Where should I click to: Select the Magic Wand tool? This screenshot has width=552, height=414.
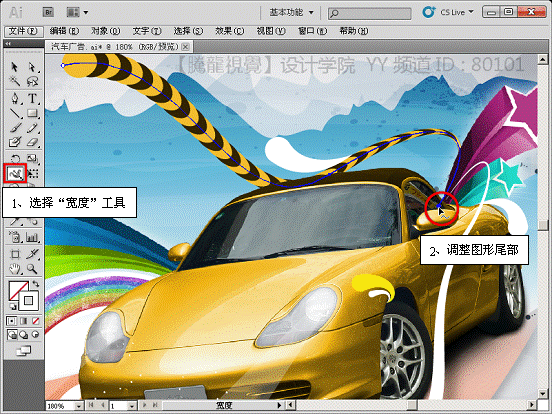pos(14,81)
